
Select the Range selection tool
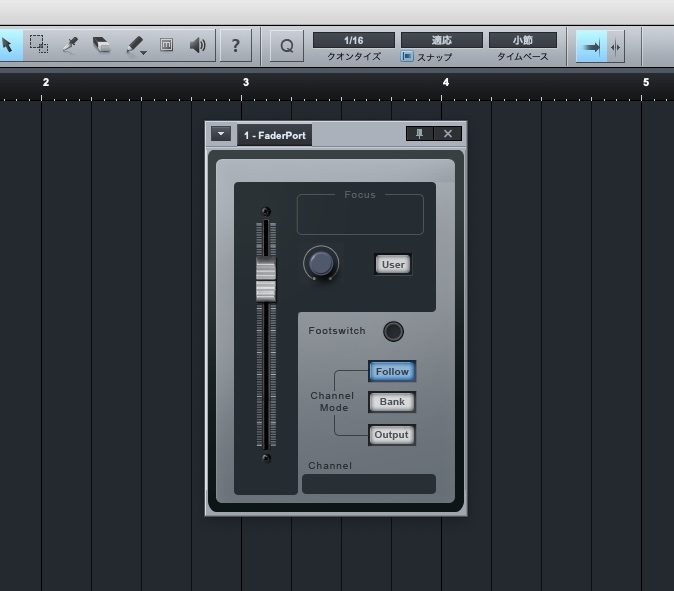tap(39, 45)
